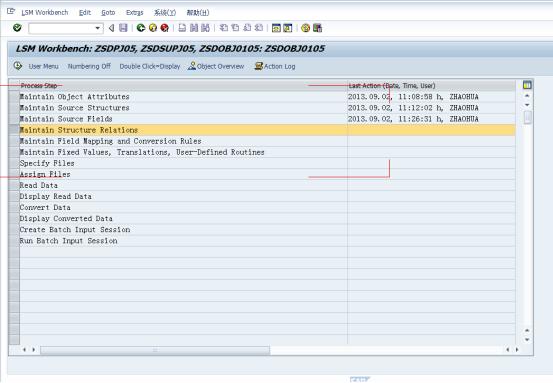
Task: Click the Create New Session icon
Action: pyautogui.click(x=276, y=28)
